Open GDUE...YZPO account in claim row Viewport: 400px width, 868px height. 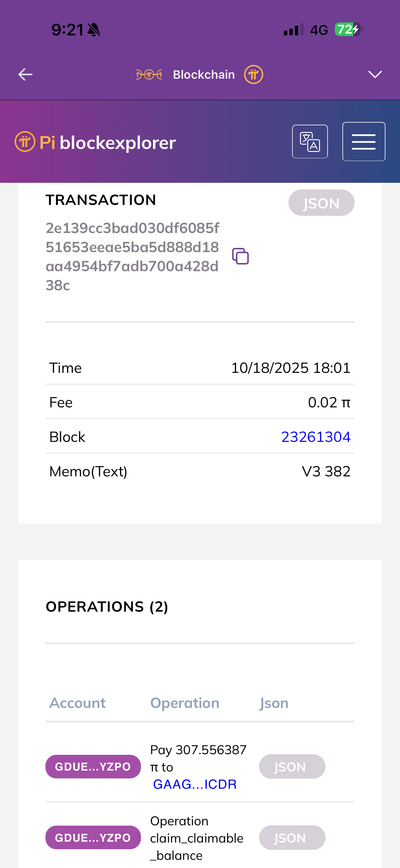[x=93, y=837]
